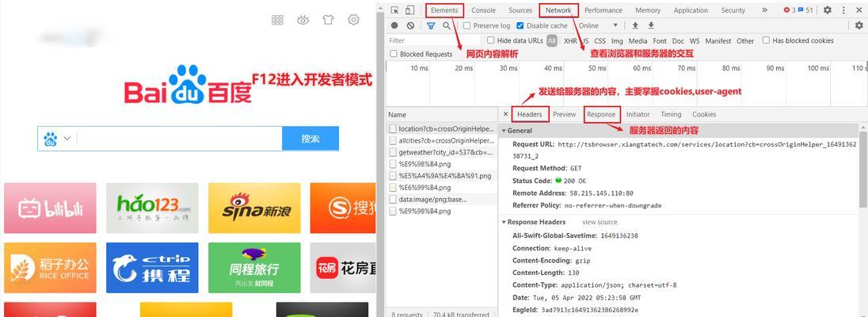Screen dimensions: 868x317
Task: Toggle the device toolbar icon
Action: click(x=409, y=10)
